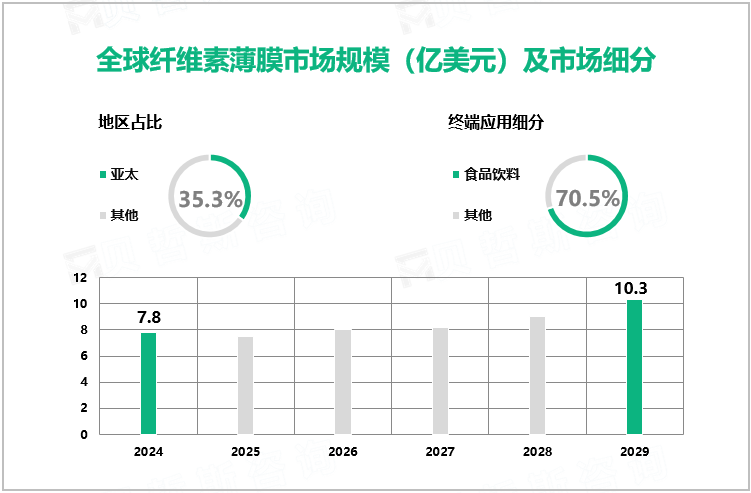Select the green 2024 bar
The width and height of the screenshot is (751, 493).
pos(148,384)
